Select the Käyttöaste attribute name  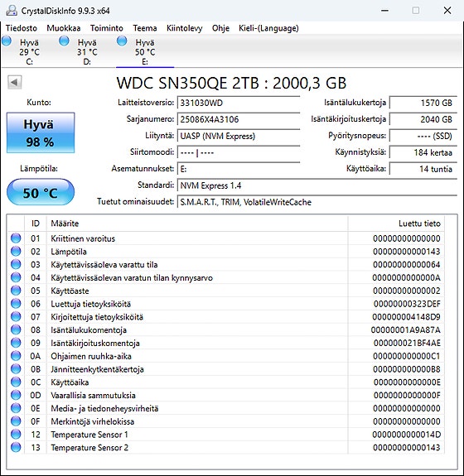point(70,291)
